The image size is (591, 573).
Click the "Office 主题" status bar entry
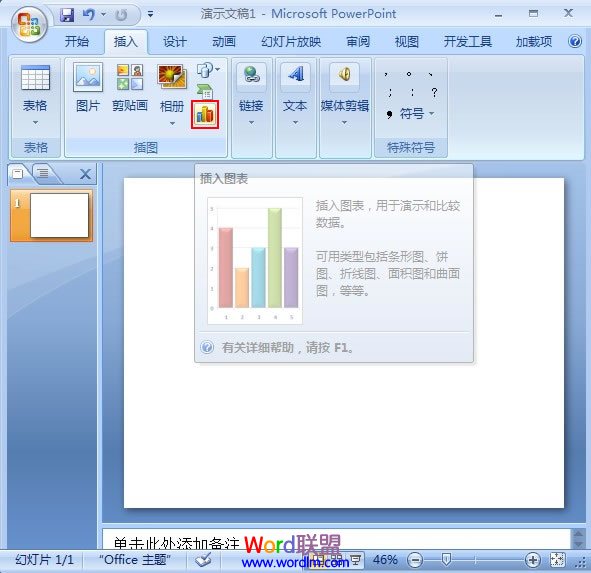coord(135,560)
